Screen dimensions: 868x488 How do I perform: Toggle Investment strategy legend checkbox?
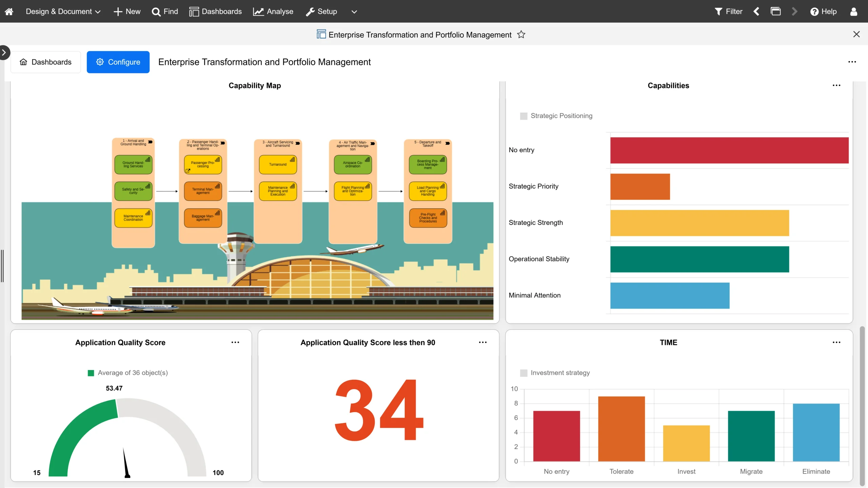[524, 373]
